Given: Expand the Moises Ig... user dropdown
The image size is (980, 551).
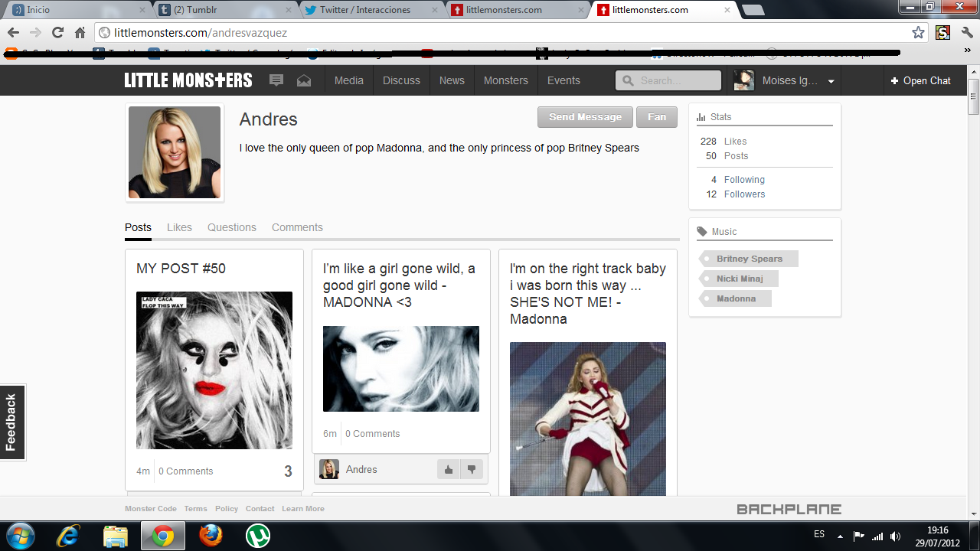Looking at the screenshot, I should tap(831, 81).
